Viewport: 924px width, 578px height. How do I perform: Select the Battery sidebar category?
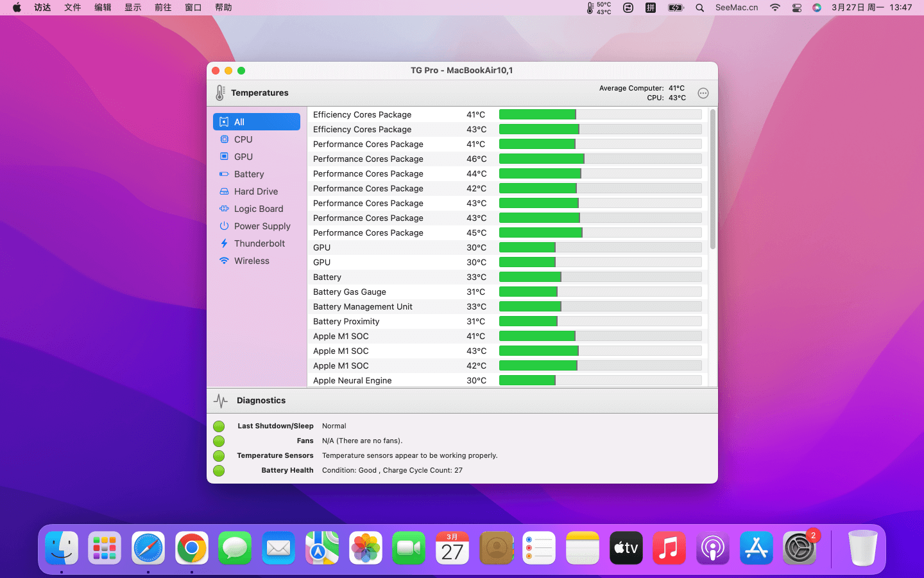[257, 174]
